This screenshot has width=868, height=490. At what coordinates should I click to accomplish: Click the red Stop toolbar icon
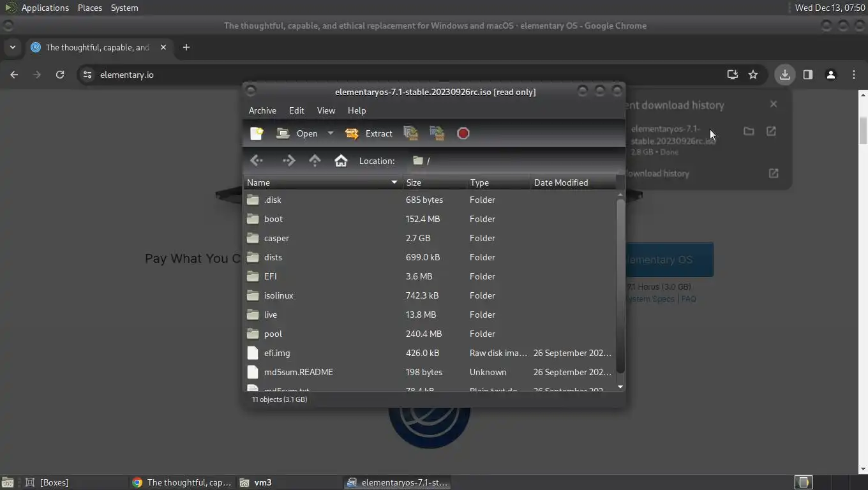point(463,133)
